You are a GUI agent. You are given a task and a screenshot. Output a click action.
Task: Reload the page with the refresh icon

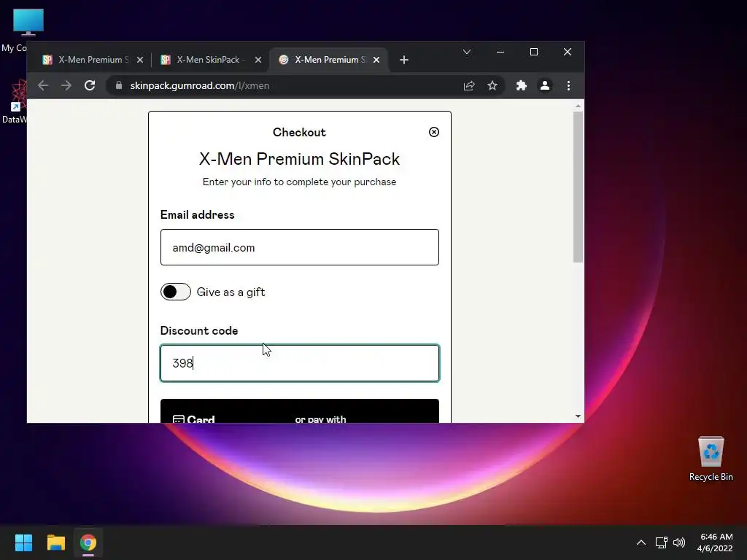click(x=90, y=85)
